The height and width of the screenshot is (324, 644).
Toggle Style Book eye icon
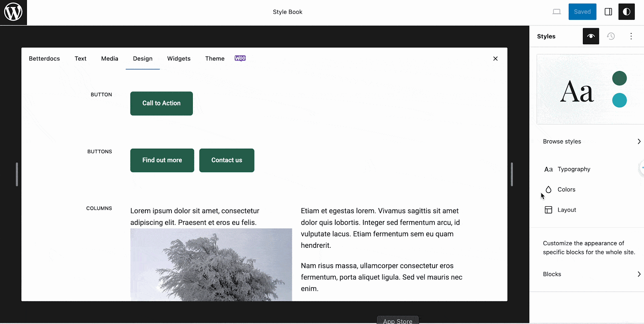tap(591, 36)
